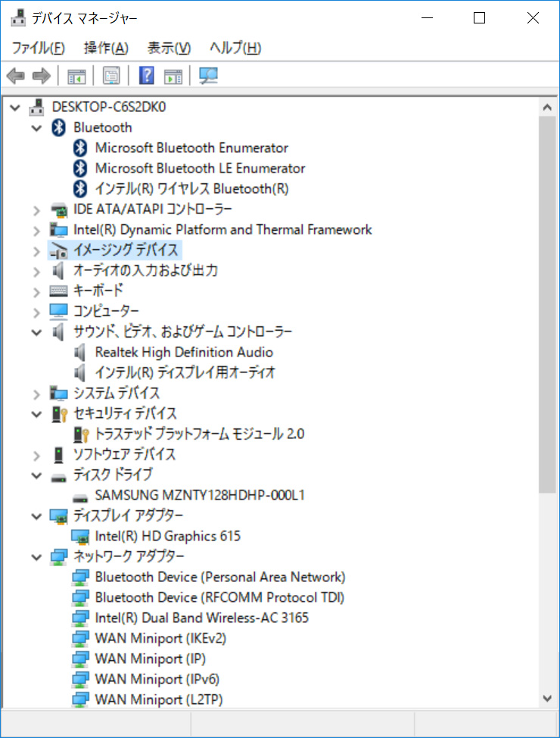The image size is (560, 738).
Task: Open the 操作(A) menu
Action: click(106, 48)
